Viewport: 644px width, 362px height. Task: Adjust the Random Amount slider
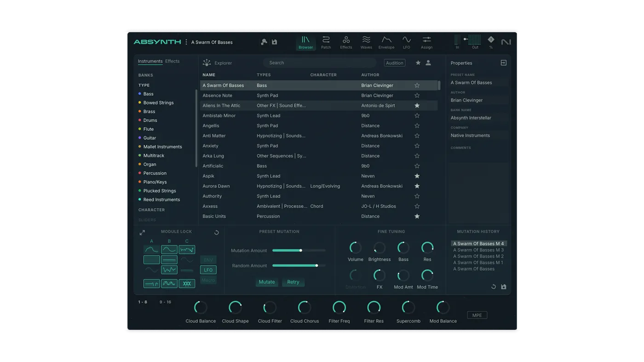(x=299, y=266)
